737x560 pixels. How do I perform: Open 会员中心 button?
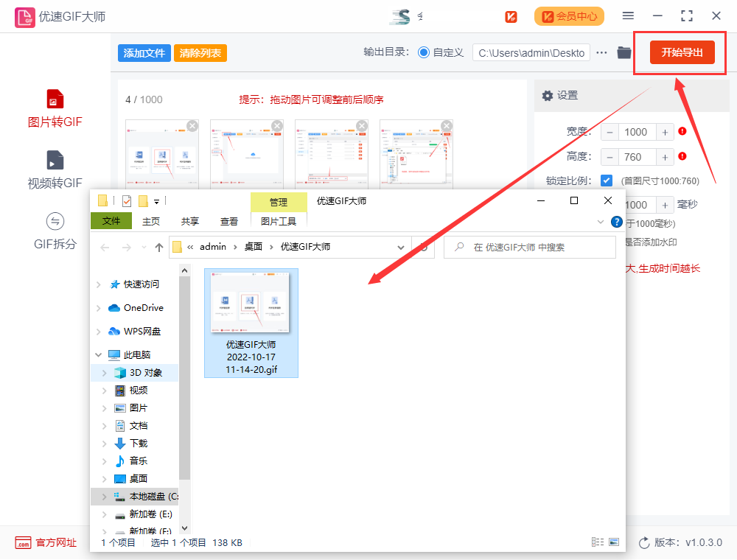click(569, 17)
